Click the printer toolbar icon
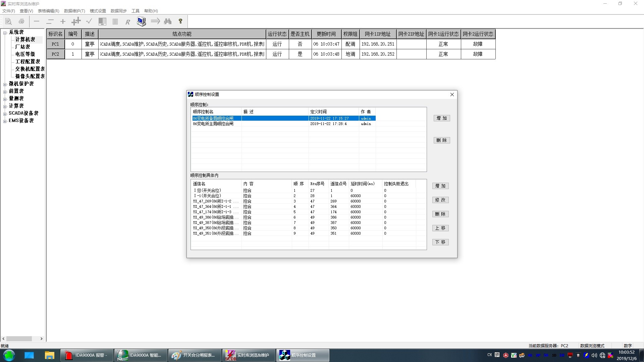The height and width of the screenshot is (362, 644). pos(21,21)
